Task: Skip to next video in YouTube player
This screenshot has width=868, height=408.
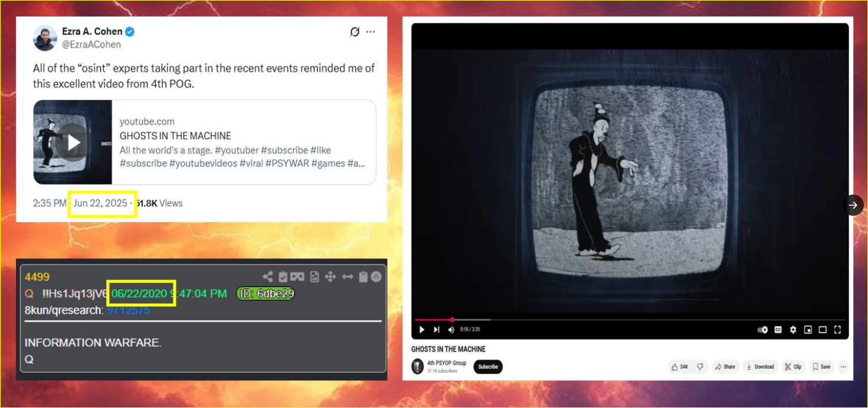Action: tap(437, 330)
